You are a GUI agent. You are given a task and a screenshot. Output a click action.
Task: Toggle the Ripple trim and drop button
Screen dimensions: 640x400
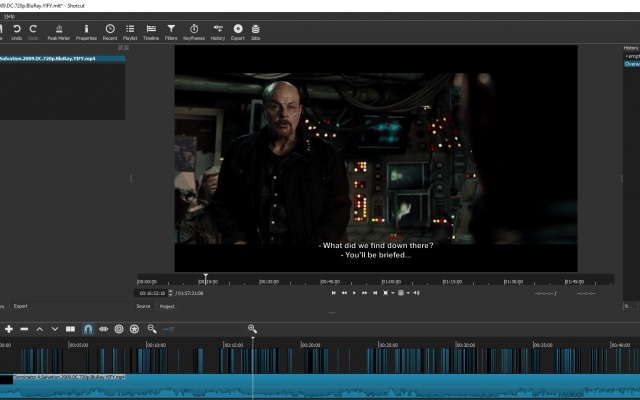click(119, 329)
